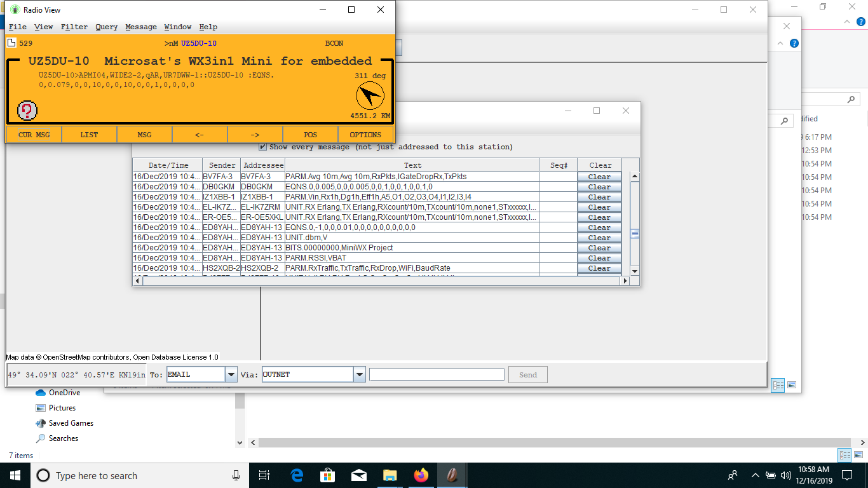Open the Window menu
Screen dimensions: 868x488
click(x=178, y=27)
